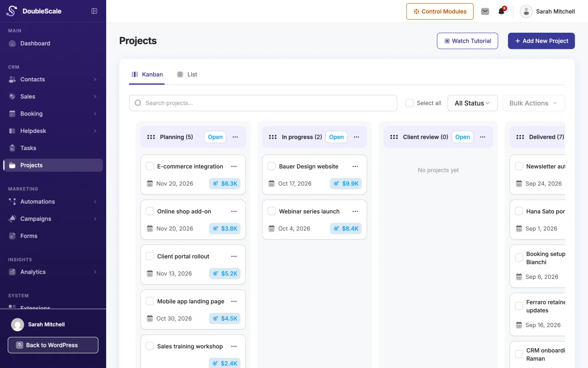Expand the Sales sidebar menu
The width and height of the screenshot is (588, 368).
53,96
